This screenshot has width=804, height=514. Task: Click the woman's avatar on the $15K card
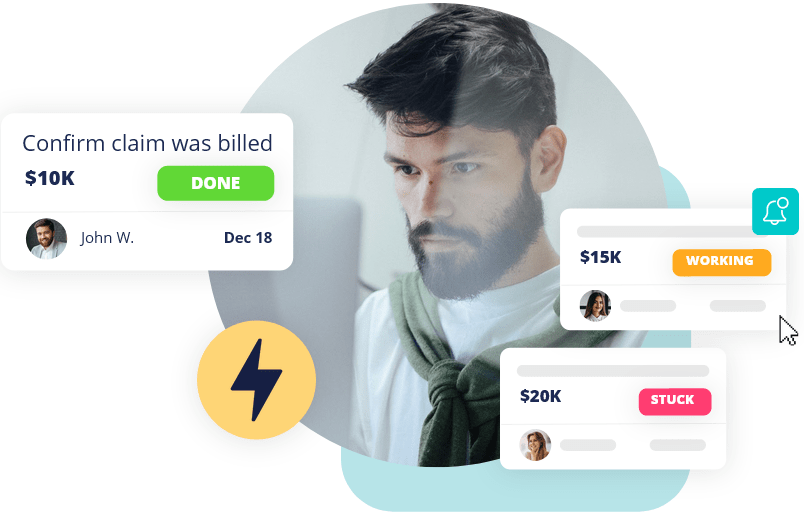click(595, 306)
